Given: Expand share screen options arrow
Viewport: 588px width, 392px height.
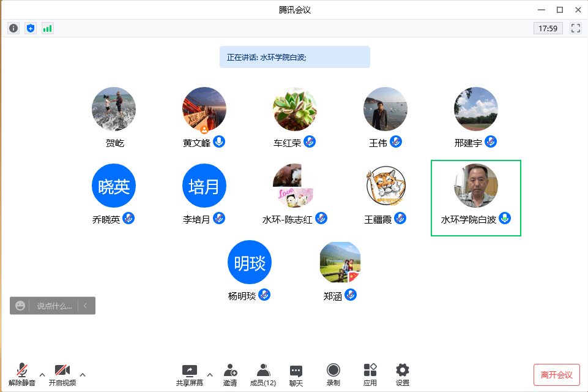Looking at the screenshot, I should tap(210, 374).
